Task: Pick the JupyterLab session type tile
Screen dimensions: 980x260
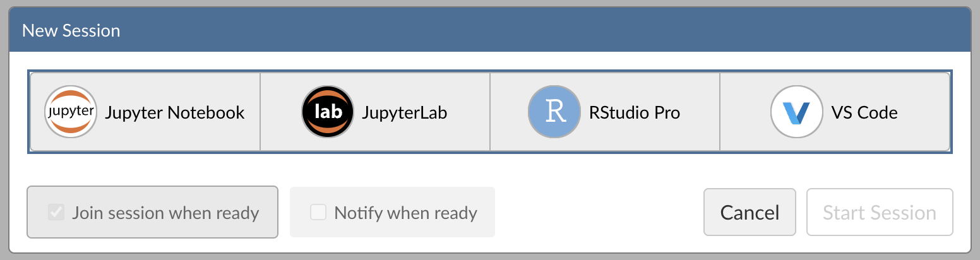Action: pyautogui.click(x=375, y=112)
